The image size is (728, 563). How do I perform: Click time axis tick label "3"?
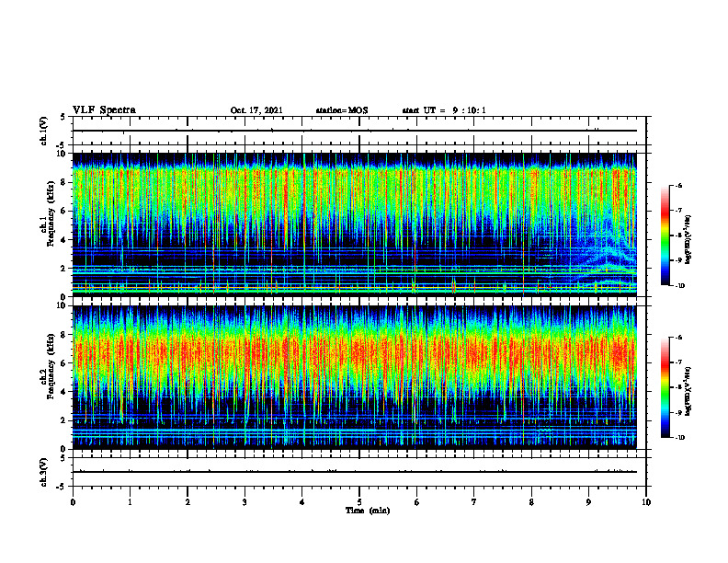[x=245, y=502]
